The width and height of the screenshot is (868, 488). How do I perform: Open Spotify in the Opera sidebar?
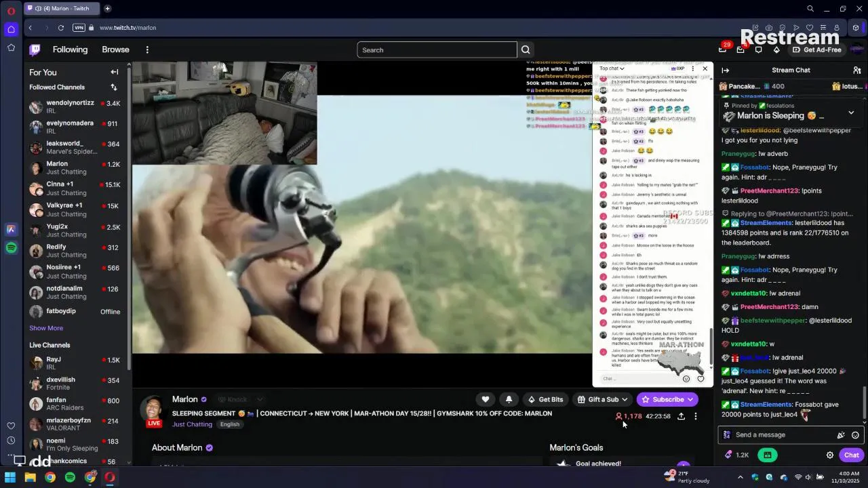tap(11, 248)
